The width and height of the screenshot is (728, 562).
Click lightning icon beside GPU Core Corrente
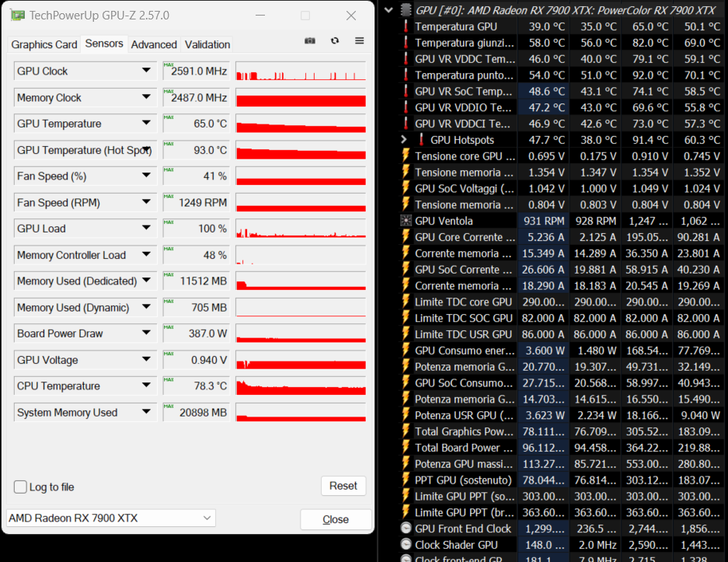[406, 237]
